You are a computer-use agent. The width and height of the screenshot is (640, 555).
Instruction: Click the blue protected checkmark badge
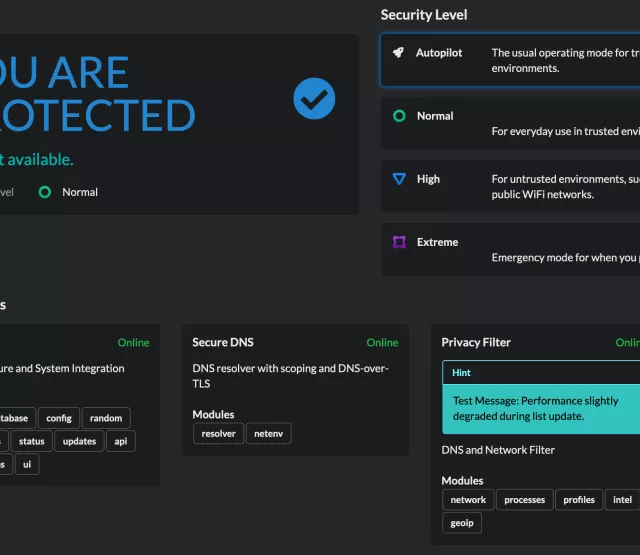coord(314,99)
